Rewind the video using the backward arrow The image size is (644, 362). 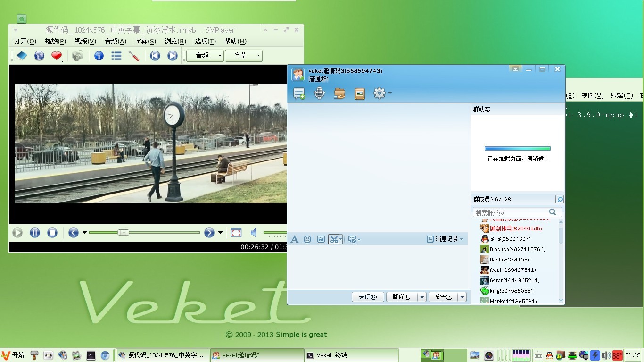pyautogui.click(x=73, y=233)
